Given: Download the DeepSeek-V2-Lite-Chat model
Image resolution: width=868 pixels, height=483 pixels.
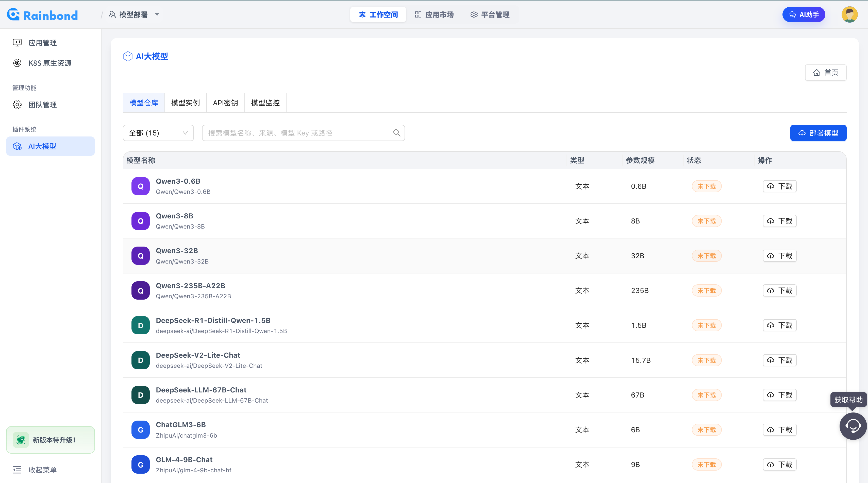Looking at the screenshot, I should click(779, 360).
